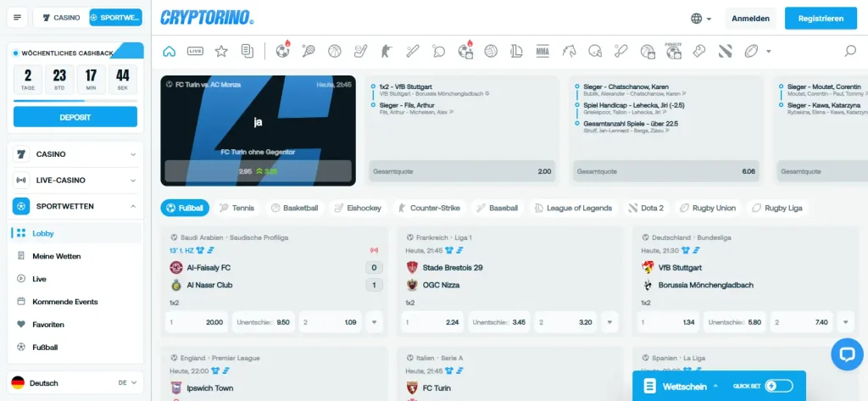This screenshot has width=868, height=401.
Task: Select the Fußball sport tab
Action: tap(185, 209)
